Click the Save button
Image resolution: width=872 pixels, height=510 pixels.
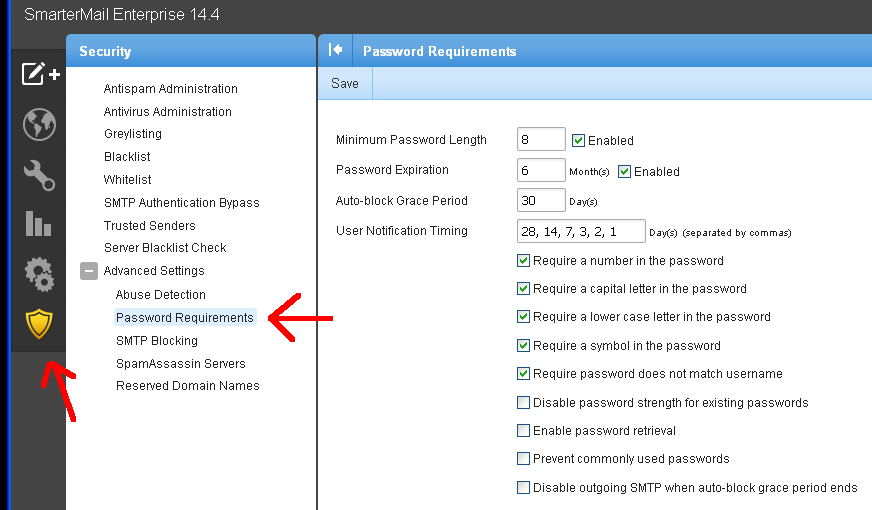coord(345,83)
